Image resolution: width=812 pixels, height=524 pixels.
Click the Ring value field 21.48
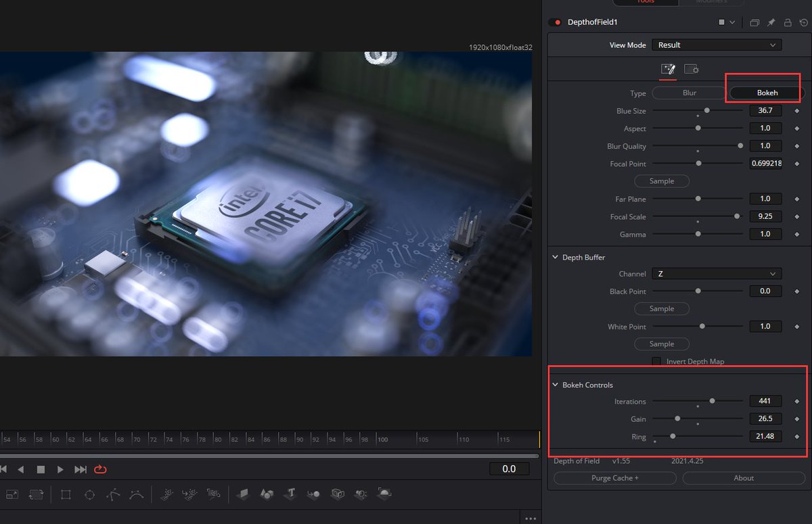coord(765,437)
